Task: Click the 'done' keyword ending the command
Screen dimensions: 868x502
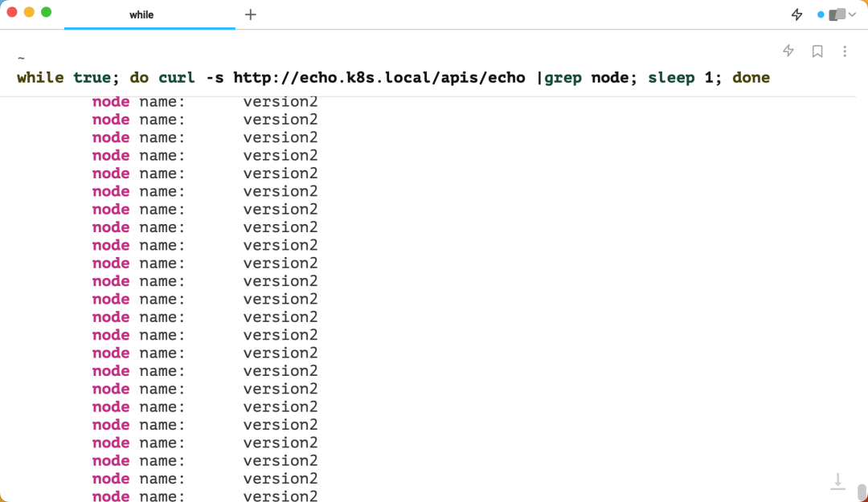Action: coord(751,77)
